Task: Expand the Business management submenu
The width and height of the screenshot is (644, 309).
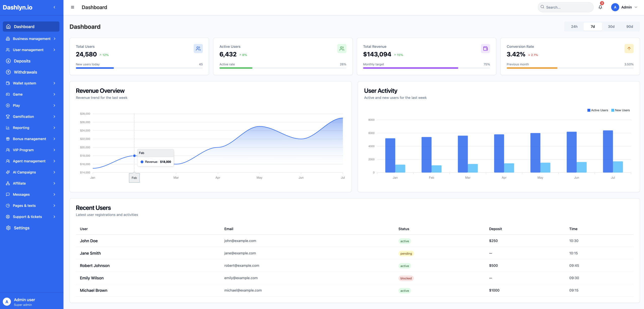Action: pyautogui.click(x=31, y=39)
